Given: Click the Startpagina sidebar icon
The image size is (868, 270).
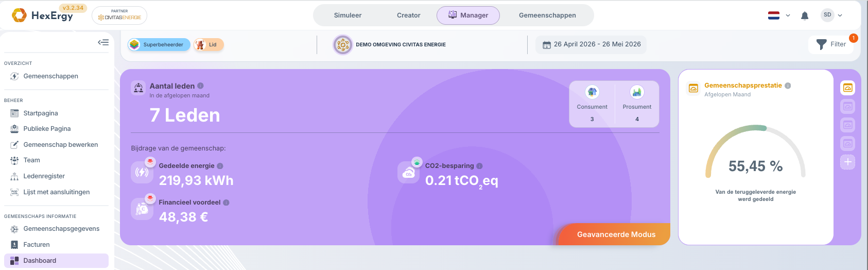Looking at the screenshot, I should 14,113.
